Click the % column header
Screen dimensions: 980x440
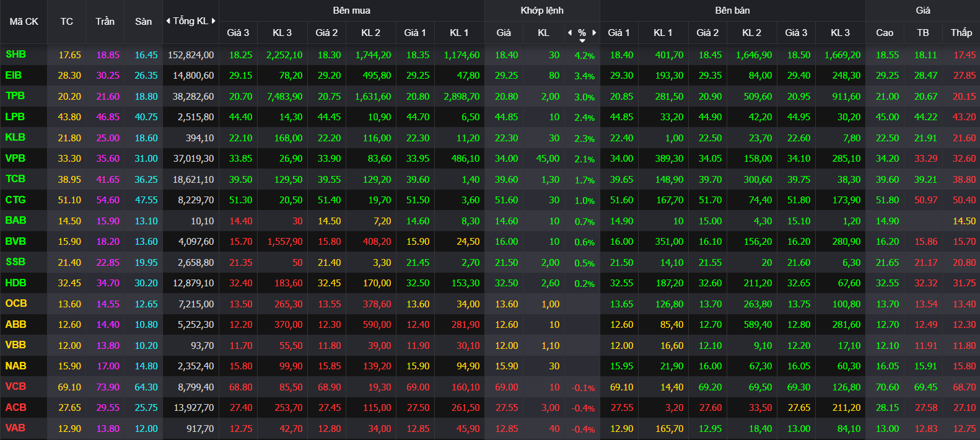(x=582, y=33)
